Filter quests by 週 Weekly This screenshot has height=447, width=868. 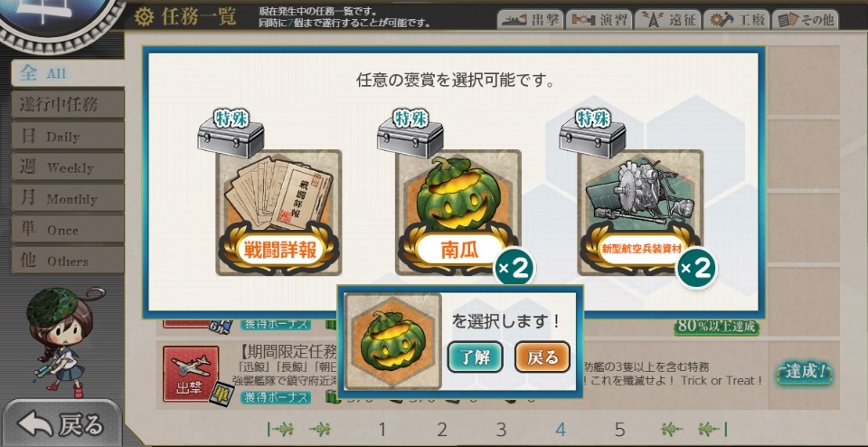point(68,166)
